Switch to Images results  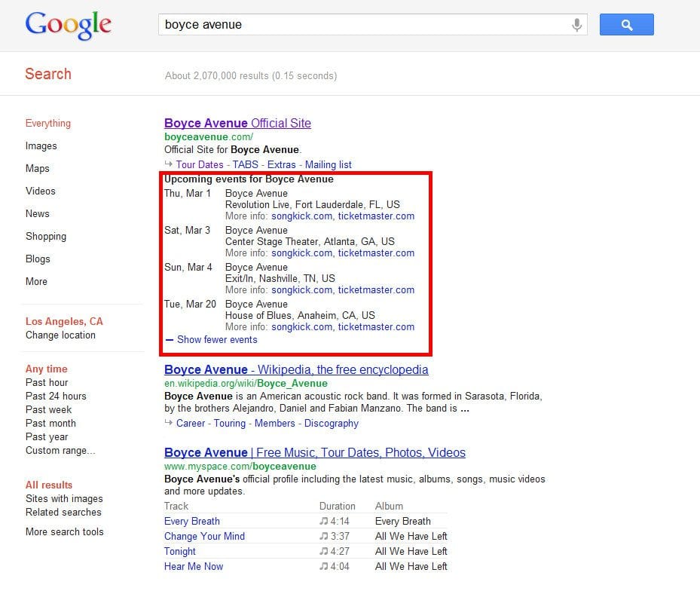tap(41, 146)
